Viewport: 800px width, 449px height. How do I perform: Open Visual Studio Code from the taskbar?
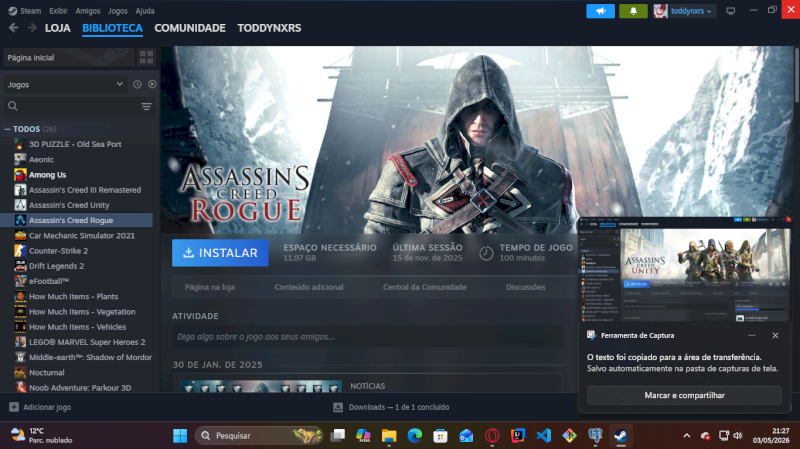click(x=543, y=436)
